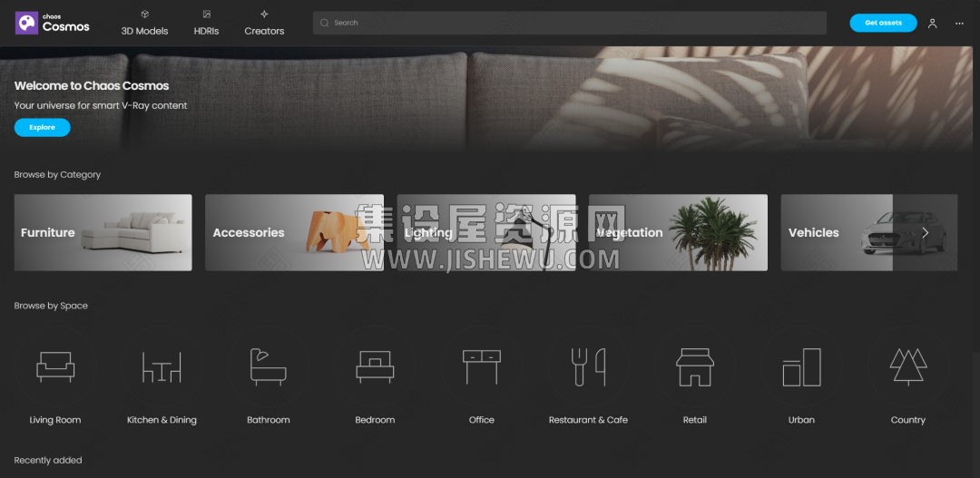The image size is (980, 478).
Task: Select the Country trees icon
Action: point(908,366)
